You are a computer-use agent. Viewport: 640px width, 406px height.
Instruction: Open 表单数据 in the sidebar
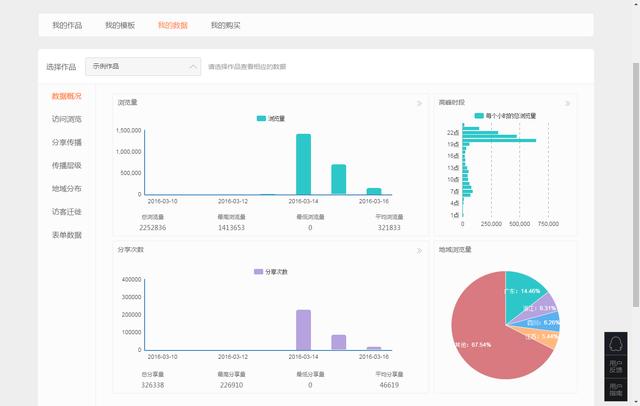coord(67,235)
